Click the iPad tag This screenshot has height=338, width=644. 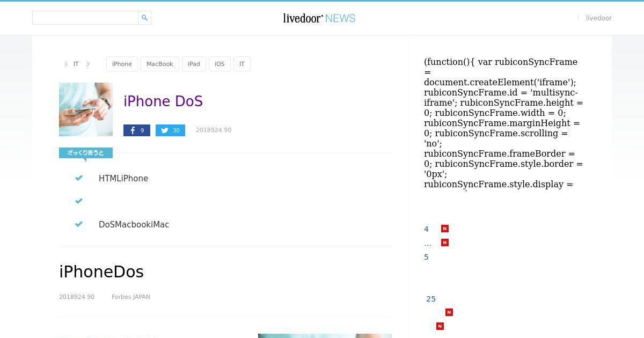tap(194, 64)
